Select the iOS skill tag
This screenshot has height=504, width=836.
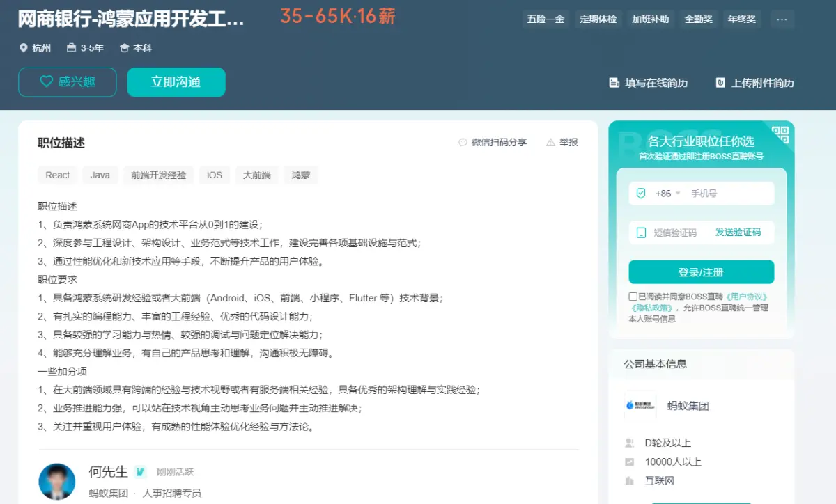point(215,175)
